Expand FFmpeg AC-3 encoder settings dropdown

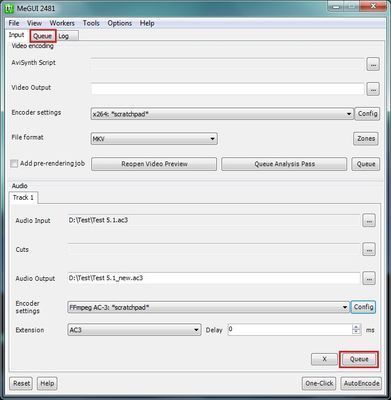pyautogui.click(x=208, y=307)
